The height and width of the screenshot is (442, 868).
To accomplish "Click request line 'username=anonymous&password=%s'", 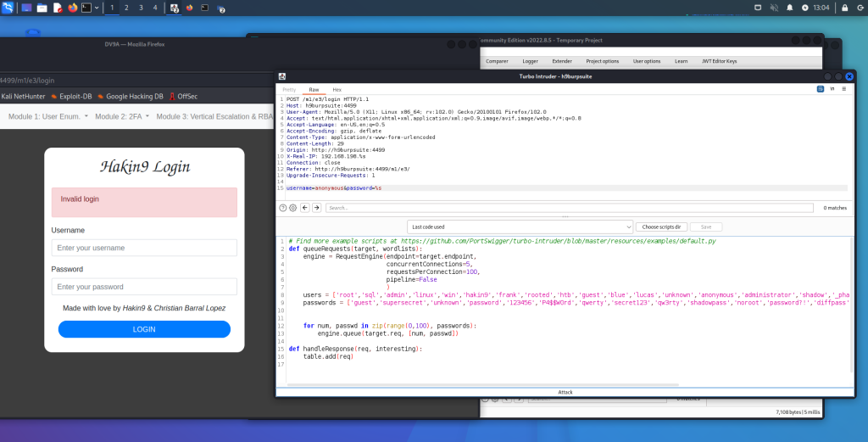I will [334, 188].
